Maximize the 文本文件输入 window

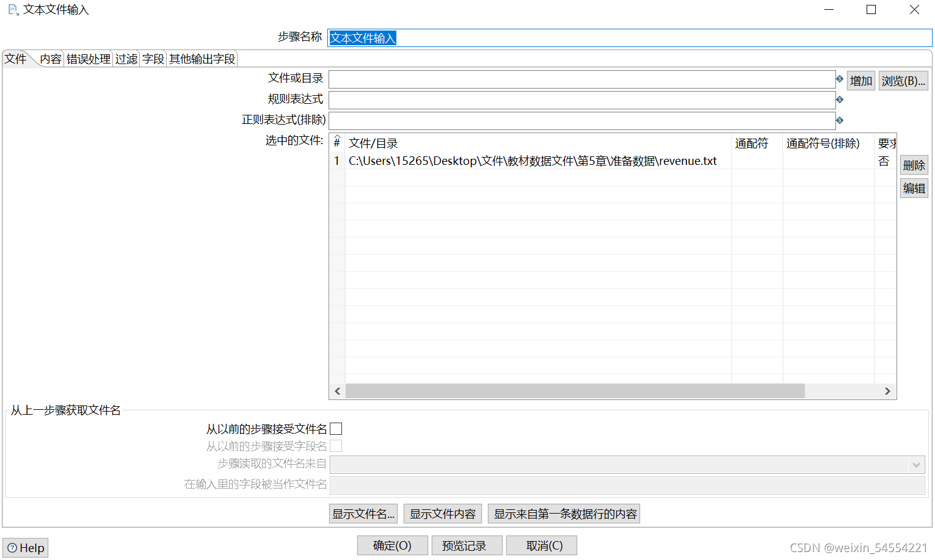[871, 10]
